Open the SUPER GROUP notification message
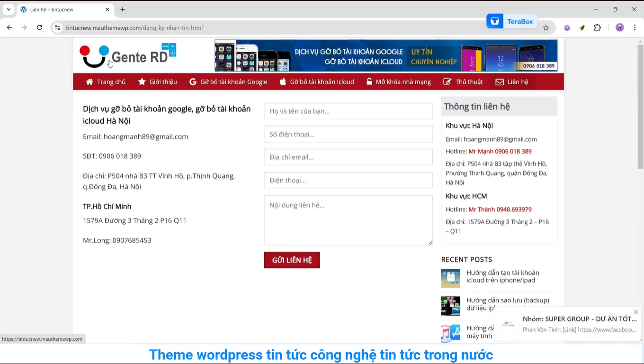Screen dimensions: 644x364 point(567,324)
